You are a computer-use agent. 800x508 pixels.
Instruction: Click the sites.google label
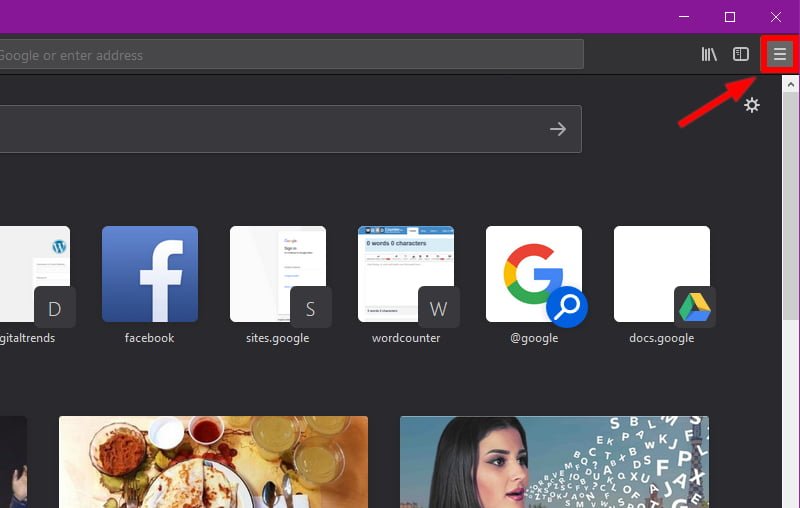tap(277, 338)
